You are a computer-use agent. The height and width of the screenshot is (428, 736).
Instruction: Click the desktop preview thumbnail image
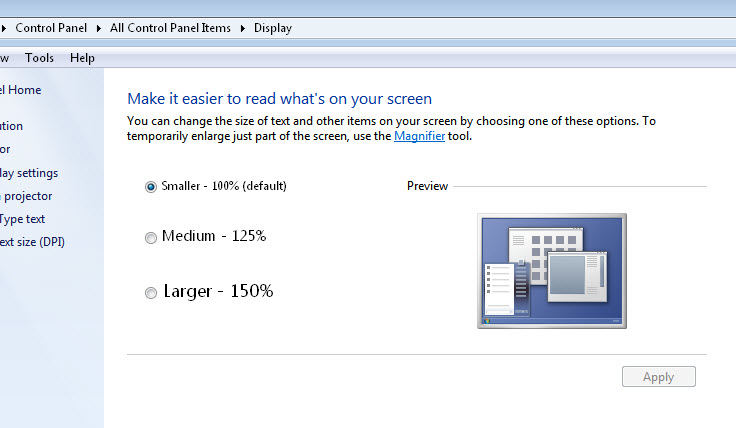(552, 271)
